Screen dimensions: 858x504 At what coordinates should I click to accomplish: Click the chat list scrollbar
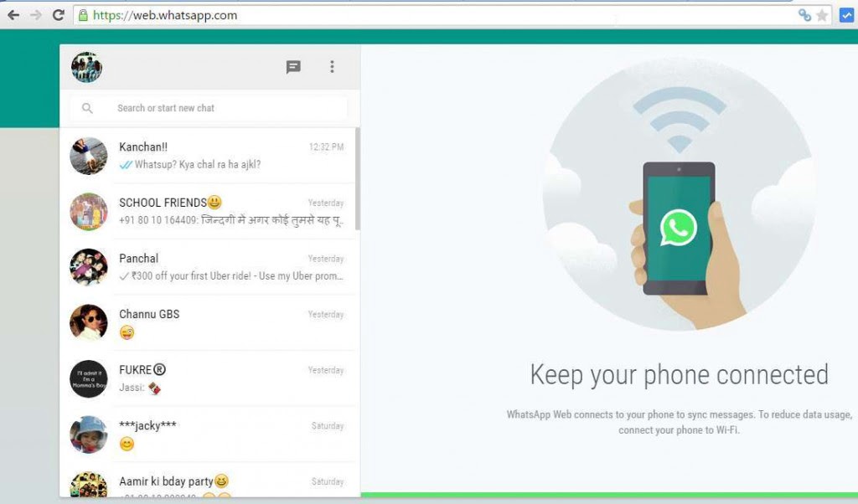coord(358,179)
